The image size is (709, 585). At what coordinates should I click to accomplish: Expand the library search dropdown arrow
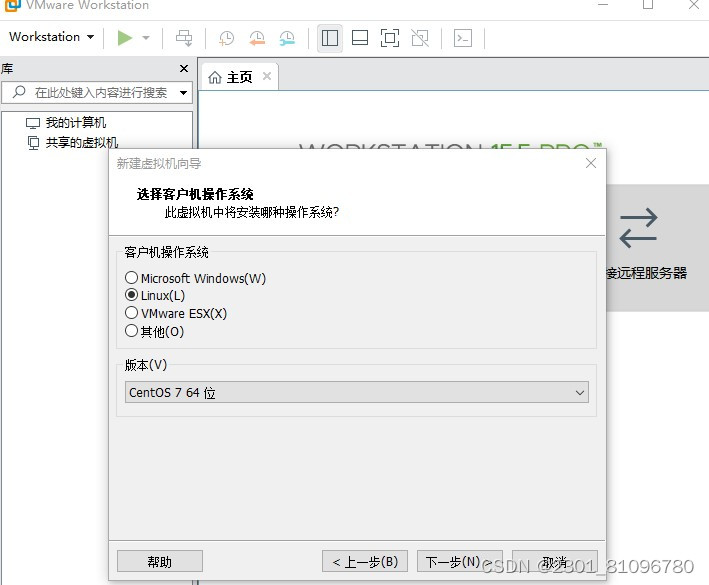pyautogui.click(x=183, y=93)
